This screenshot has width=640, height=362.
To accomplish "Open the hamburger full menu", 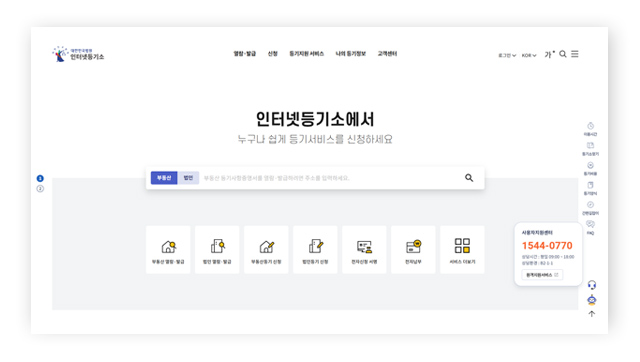I will click(x=575, y=54).
